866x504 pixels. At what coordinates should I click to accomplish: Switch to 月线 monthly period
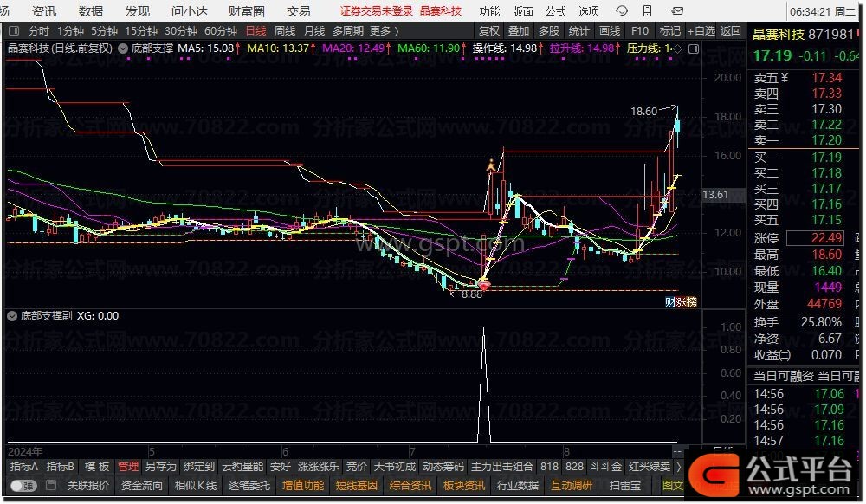(x=314, y=31)
